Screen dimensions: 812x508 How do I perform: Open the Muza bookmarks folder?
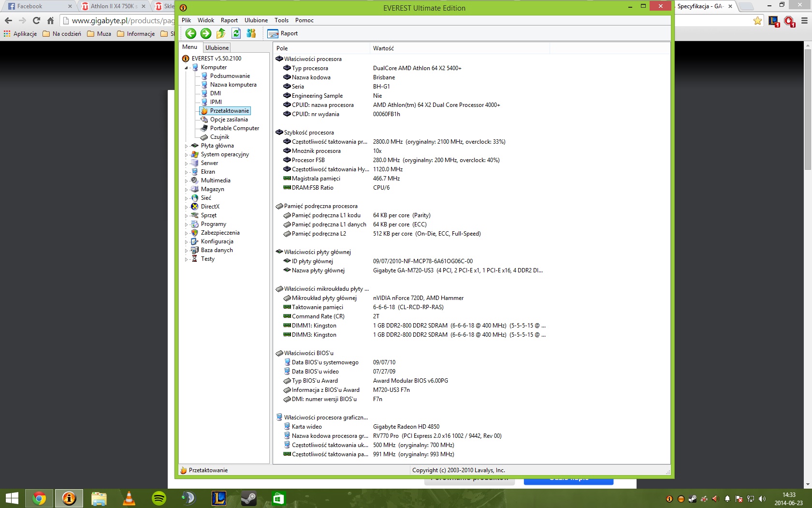point(99,34)
